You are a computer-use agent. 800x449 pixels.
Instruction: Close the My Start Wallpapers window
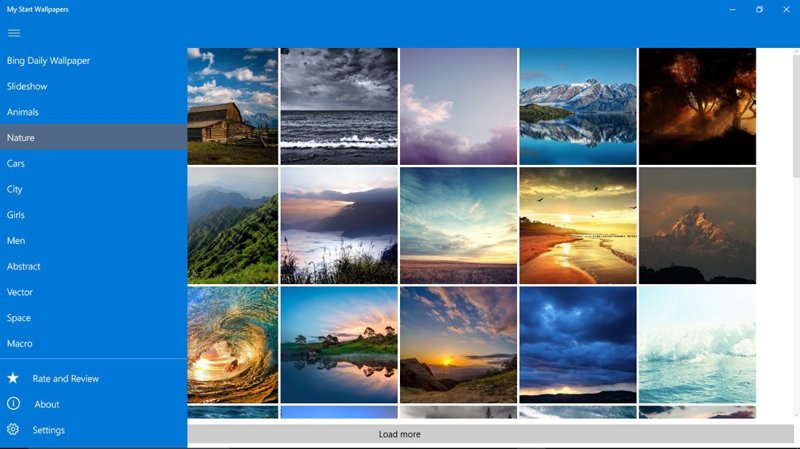786,9
